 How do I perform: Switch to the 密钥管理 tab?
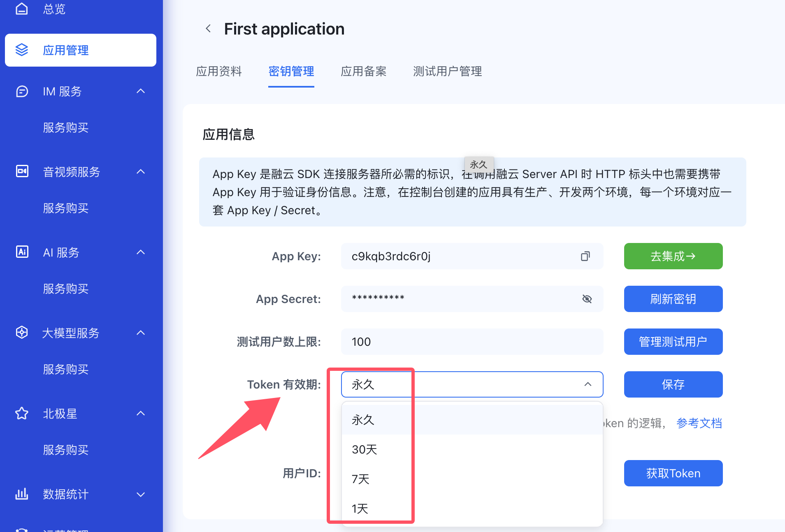pos(291,72)
